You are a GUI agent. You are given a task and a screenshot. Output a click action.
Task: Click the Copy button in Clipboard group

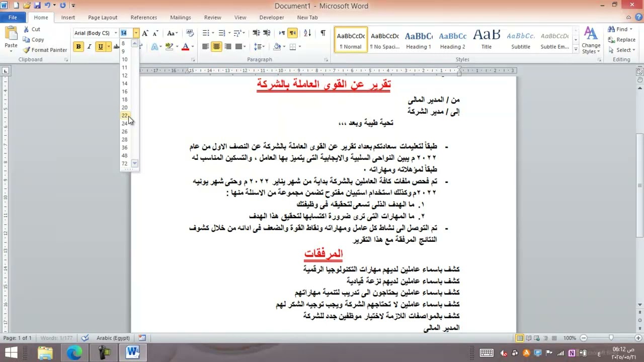34,40
